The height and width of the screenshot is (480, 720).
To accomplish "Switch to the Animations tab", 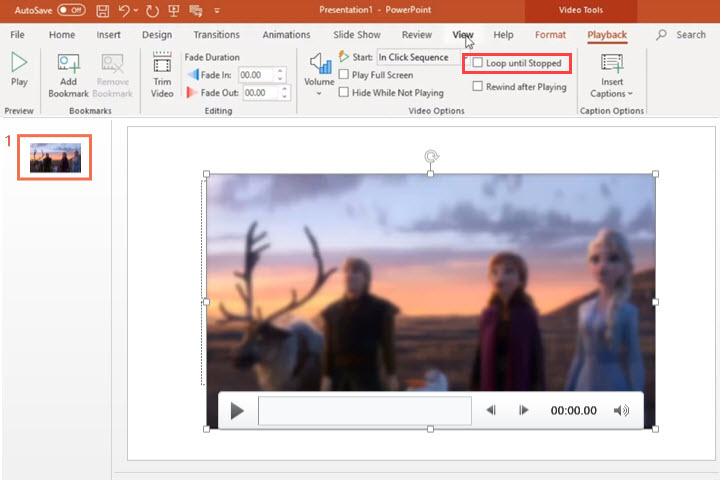I will click(x=285, y=35).
